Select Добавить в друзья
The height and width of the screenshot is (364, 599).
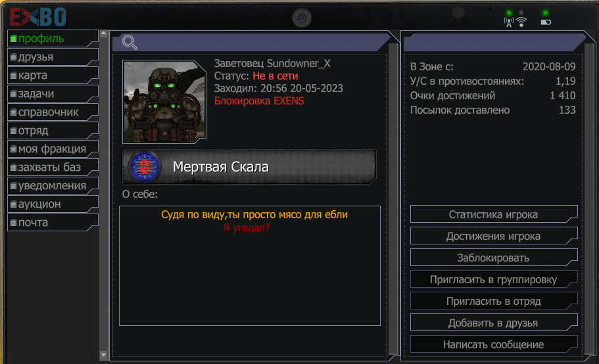pos(494,323)
